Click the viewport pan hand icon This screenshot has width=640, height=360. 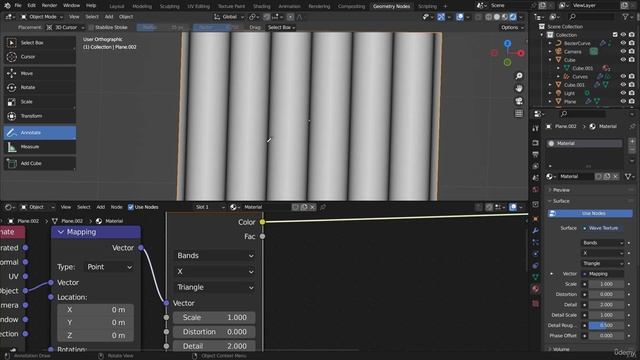519,88
